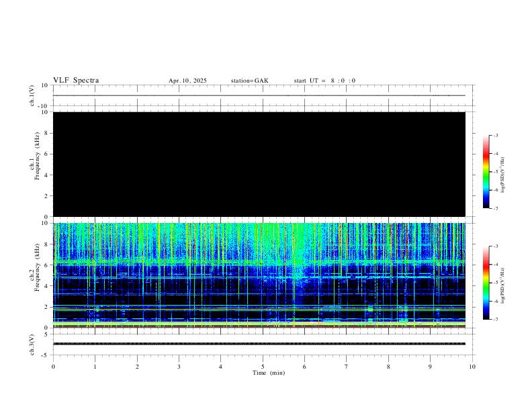
Task: Click the lower log(PSD) colorbar label
Action: tap(502, 285)
